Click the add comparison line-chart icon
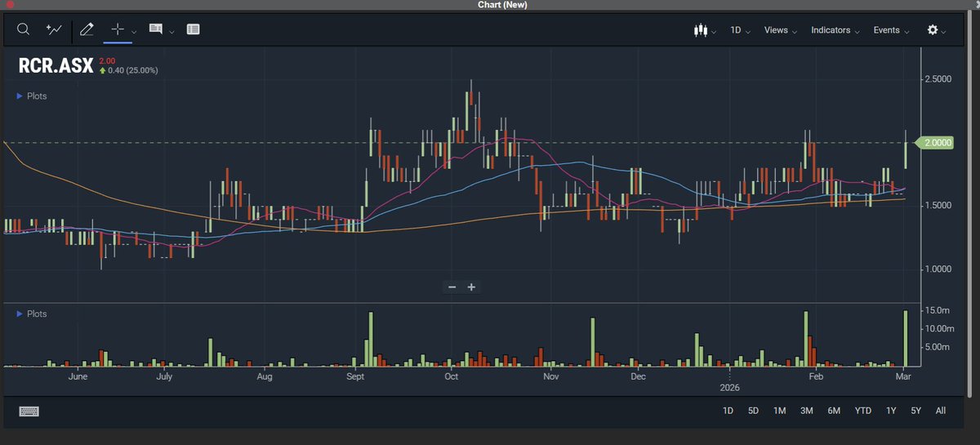980x445 pixels. click(x=55, y=29)
